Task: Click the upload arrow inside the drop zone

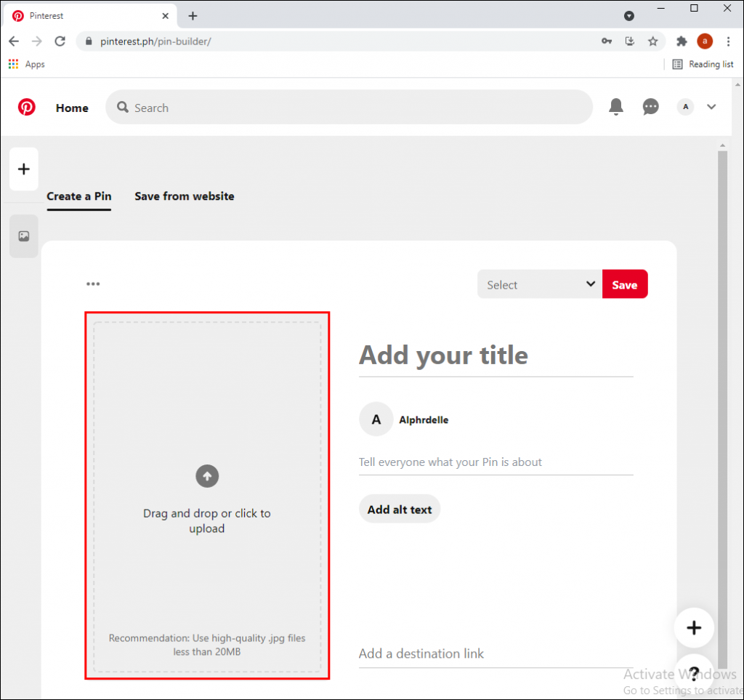Action: [x=207, y=476]
